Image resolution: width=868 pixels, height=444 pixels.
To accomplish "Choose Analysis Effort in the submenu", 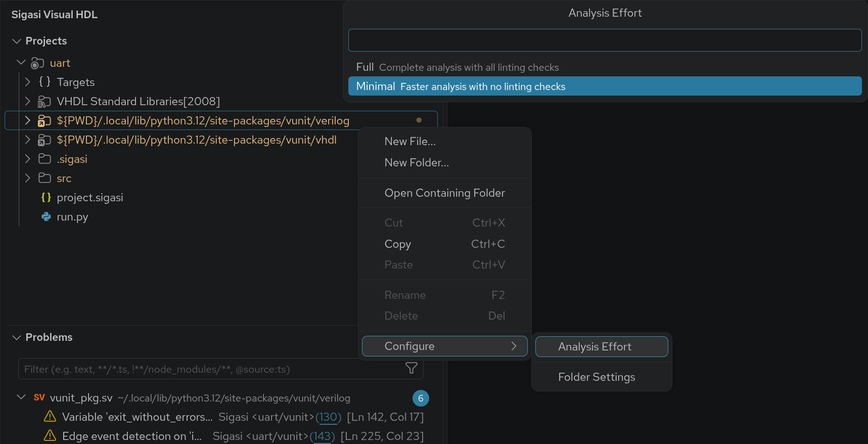I will click(x=602, y=347).
